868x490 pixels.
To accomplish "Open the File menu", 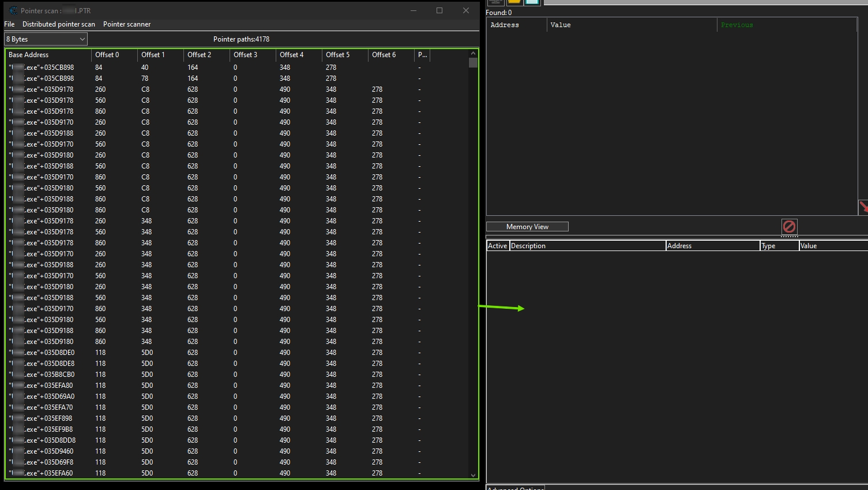I will point(9,24).
